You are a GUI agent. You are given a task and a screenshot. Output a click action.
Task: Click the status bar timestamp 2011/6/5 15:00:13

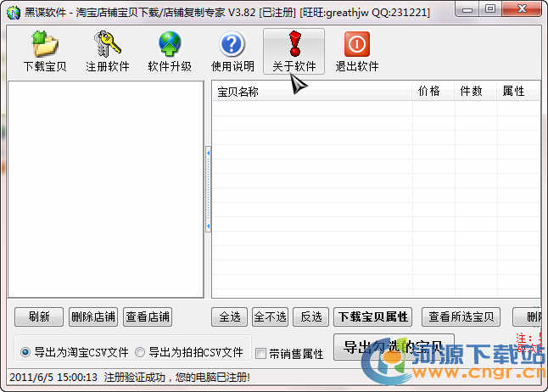53,378
